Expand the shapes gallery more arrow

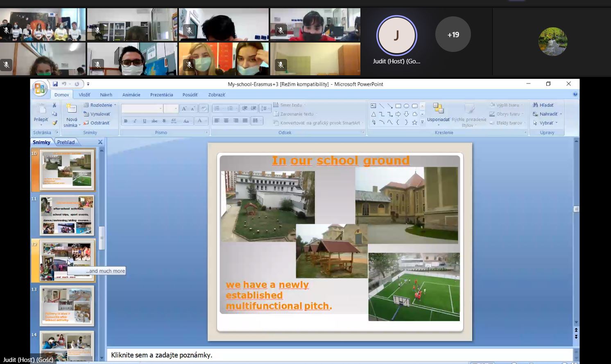pos(422,122)
